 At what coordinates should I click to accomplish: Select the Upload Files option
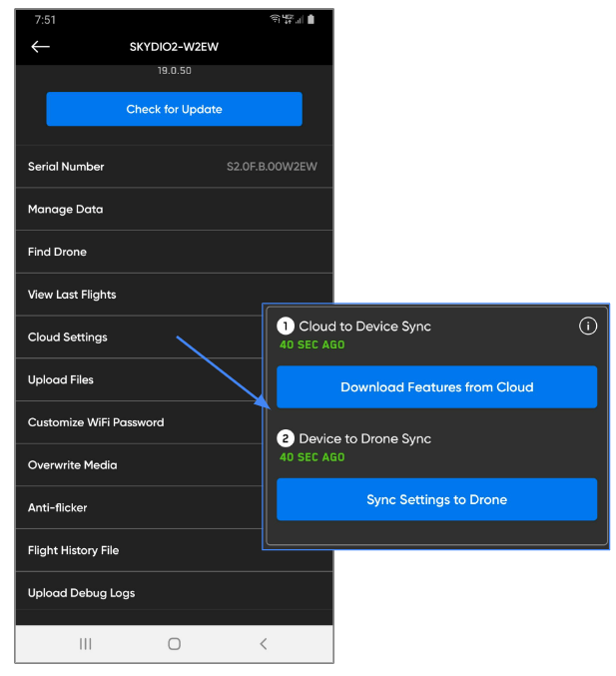[x=61, y=380]
